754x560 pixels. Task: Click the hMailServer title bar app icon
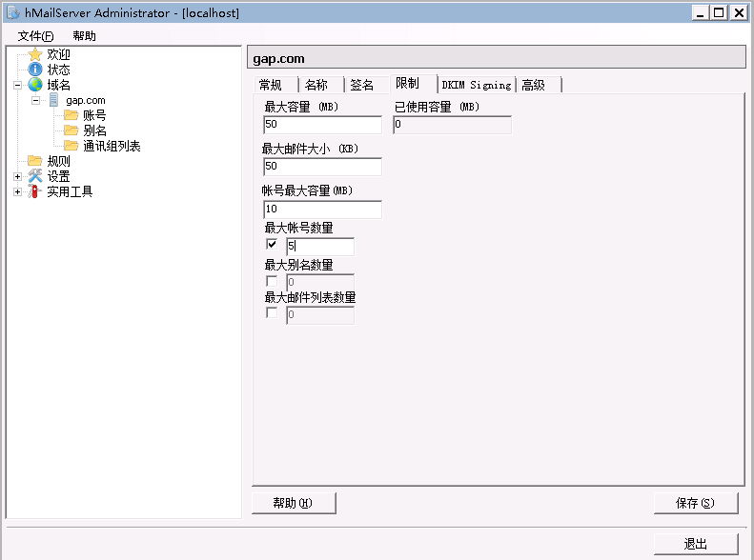tap(13, 12)
